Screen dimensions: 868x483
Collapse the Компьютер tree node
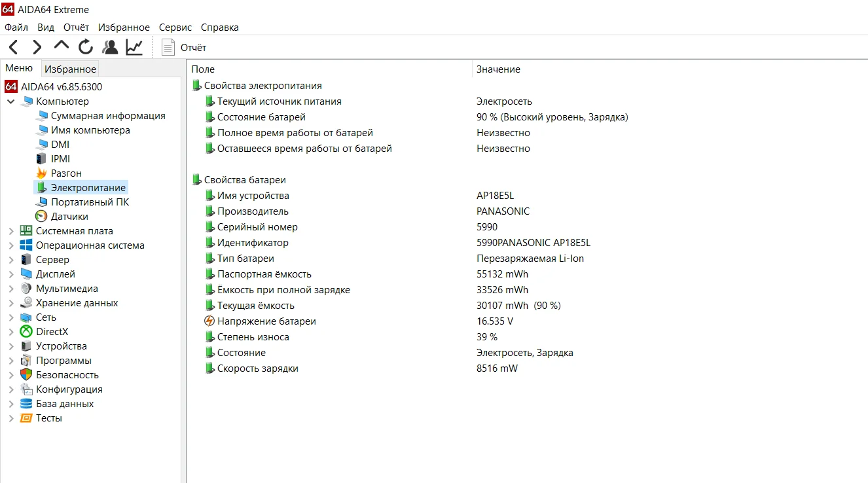click(11, 101)
